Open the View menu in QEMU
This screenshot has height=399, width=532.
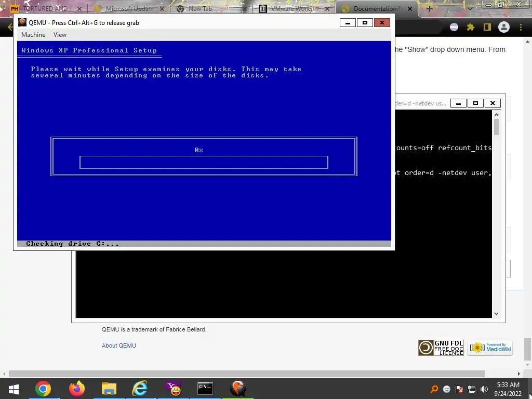coord(60,35)
